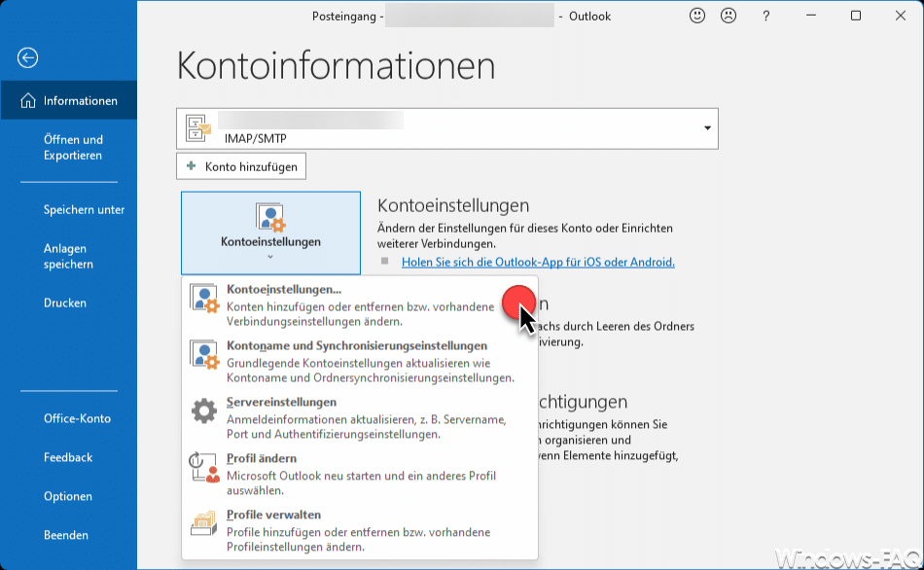The image size is (924, 570).
Task: Click the IMAP/SMTP account type label
Action: point(255,138)
